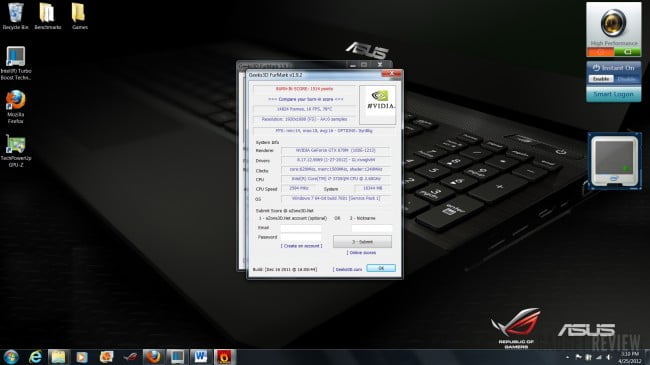The image size is (650, 365).
Task: Click the volume speaker tray icon
Action: coord(609,357)
